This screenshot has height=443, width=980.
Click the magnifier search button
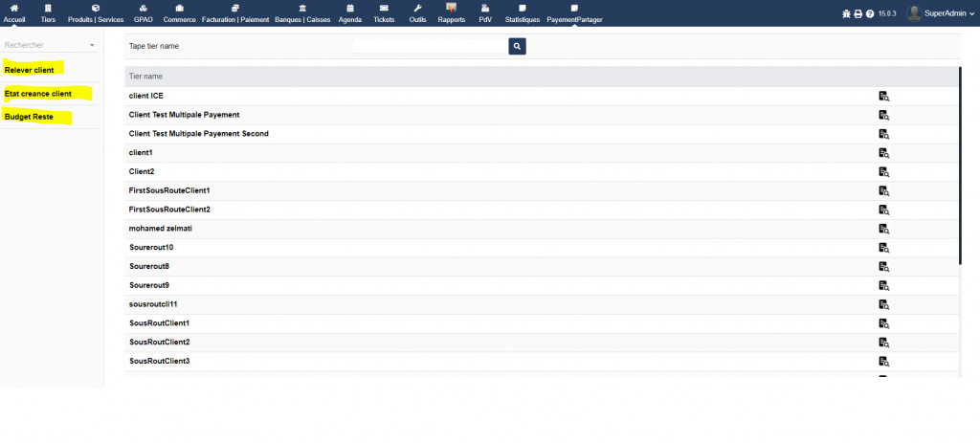tap(517, 46)
